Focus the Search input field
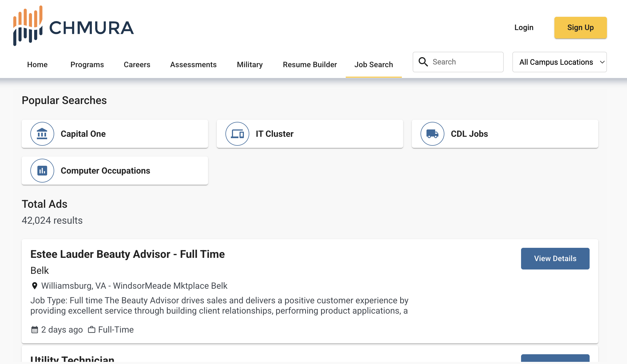 (458, 62)
